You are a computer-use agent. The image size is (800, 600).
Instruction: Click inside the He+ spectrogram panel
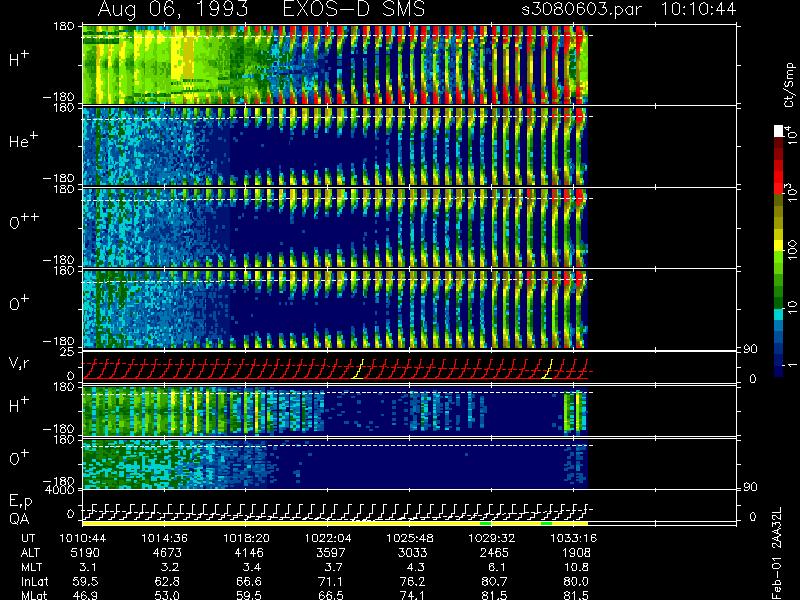[x=335, y=146]
